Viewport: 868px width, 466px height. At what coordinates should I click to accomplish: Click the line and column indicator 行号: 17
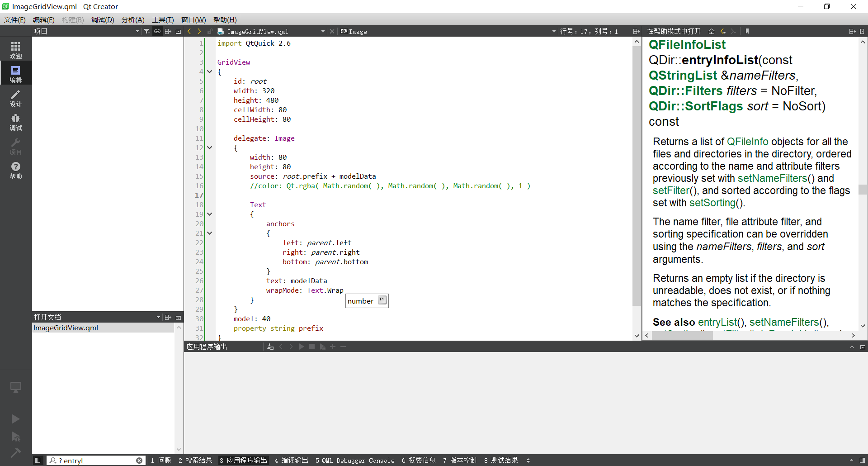(x=589, y=31)
